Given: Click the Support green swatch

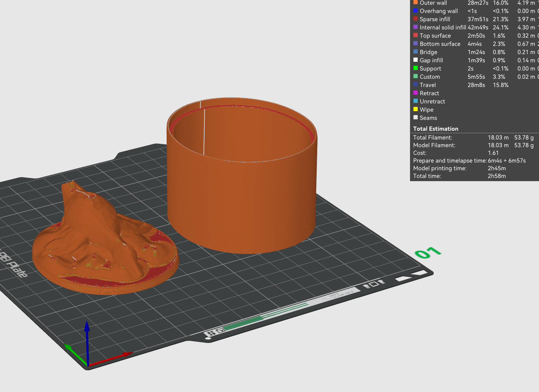Looking at the screenshot, I should coord(416,68).
